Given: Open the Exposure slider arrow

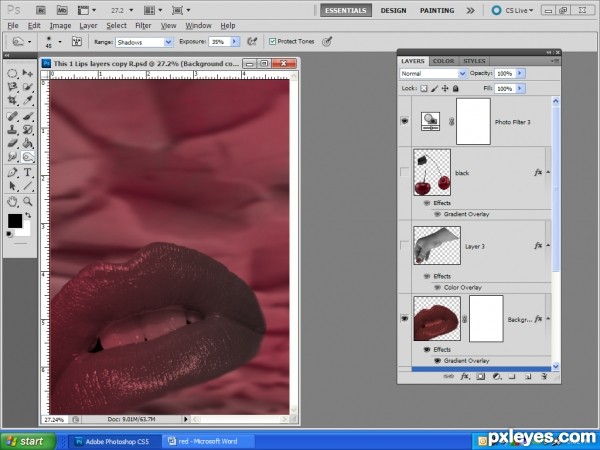Looking at the screenshot, I should [x=235, y=41].
